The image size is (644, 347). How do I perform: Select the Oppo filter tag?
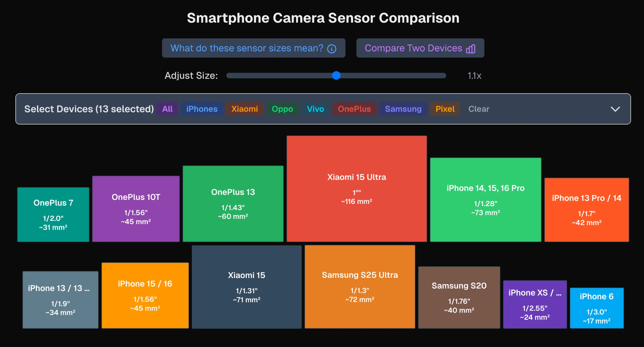(x=282, y=109)
